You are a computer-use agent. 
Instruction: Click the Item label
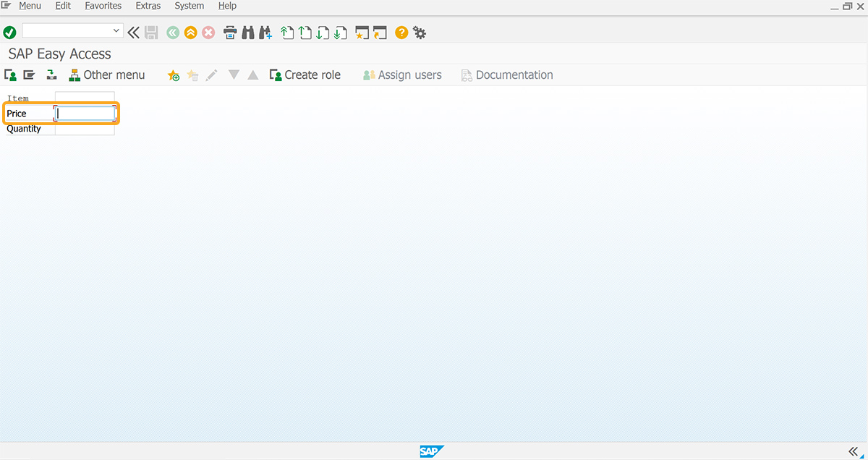pyautogui.click(x=18, y=98)
